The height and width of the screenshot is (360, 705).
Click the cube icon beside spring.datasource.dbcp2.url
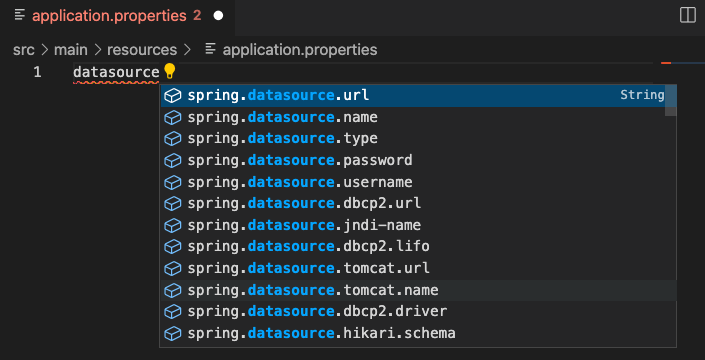(173, 204)
